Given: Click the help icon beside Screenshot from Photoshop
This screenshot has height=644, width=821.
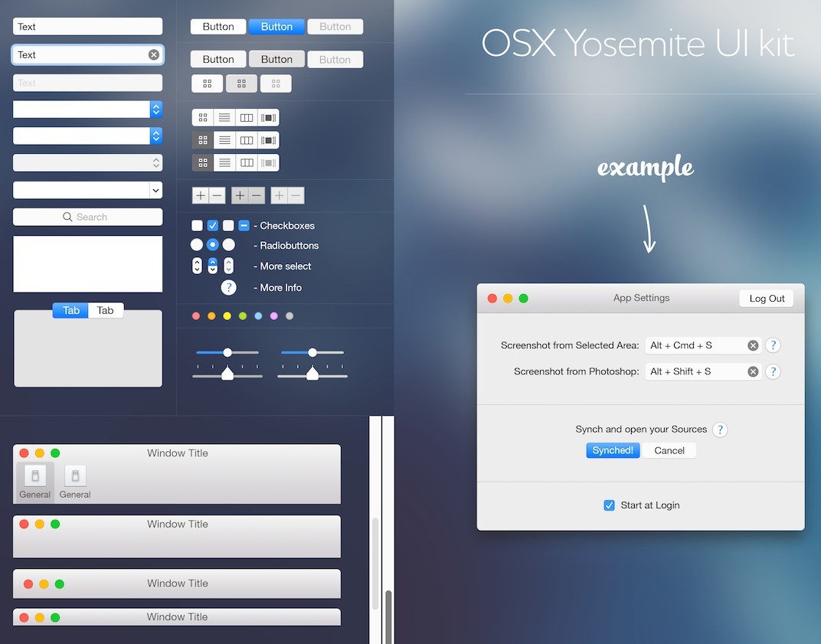Looking at the screenshot, I should point(773,371).
